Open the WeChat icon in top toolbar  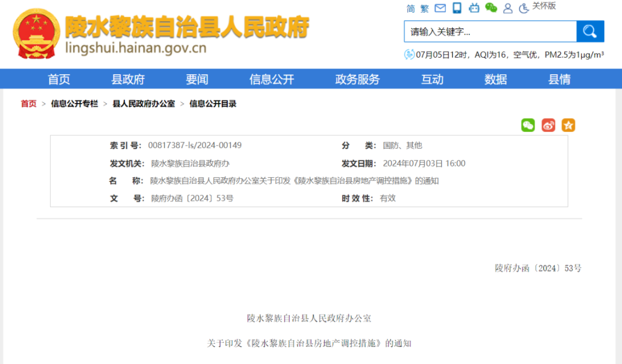click(491, 7)
